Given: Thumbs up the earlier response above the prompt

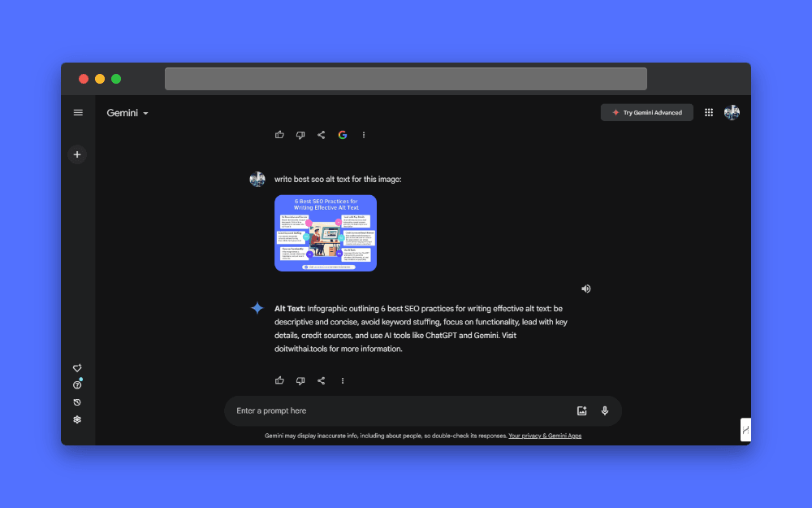Looking at the screenshot, I should pyautogui.click(x=279, y=135).
